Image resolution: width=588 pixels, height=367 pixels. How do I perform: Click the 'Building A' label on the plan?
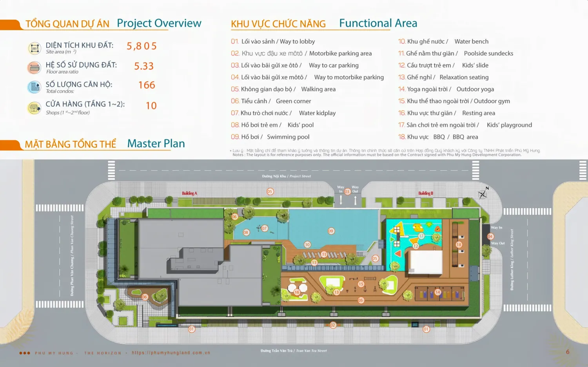click(x=189, y=193)
